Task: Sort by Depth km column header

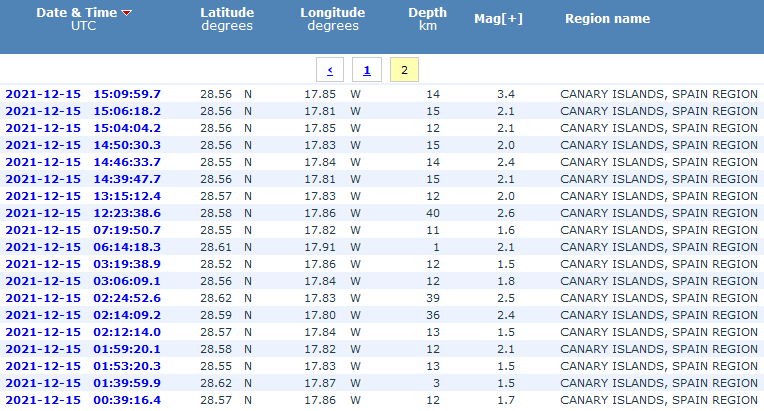Action: point(427,19)
